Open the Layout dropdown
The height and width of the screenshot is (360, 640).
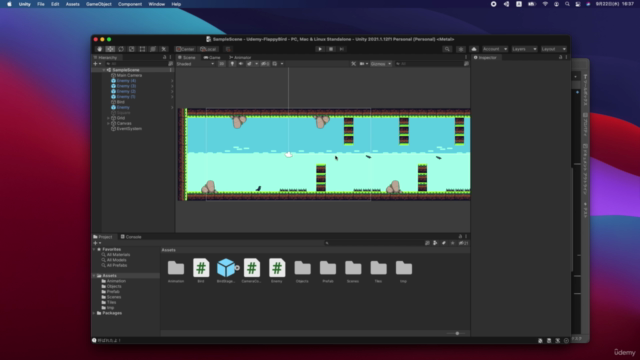553,49
